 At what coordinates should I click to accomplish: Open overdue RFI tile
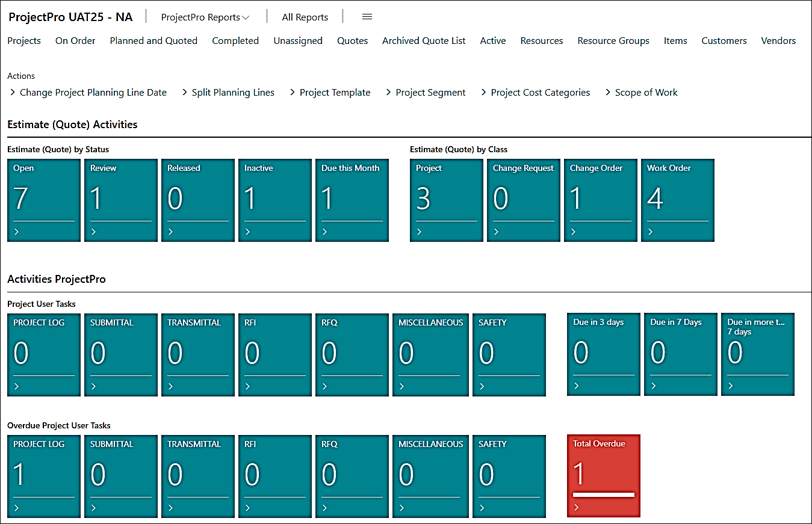pyautogui.click(x=275, y=476)
